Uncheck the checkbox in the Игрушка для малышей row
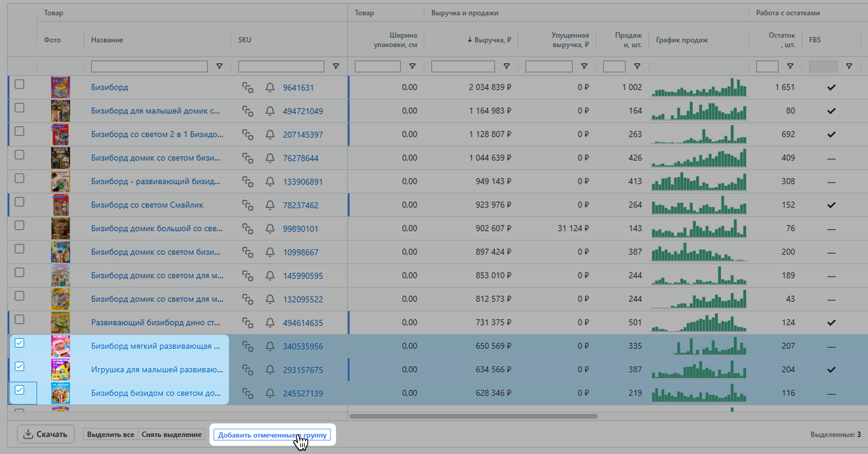Screen dimensions: 868x454 point(19,366)
